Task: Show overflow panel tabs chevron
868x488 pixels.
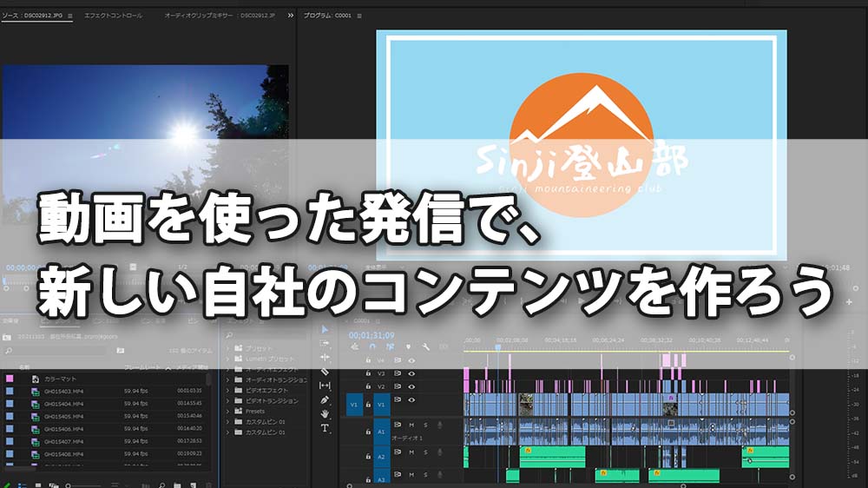Action: (290, 16)
